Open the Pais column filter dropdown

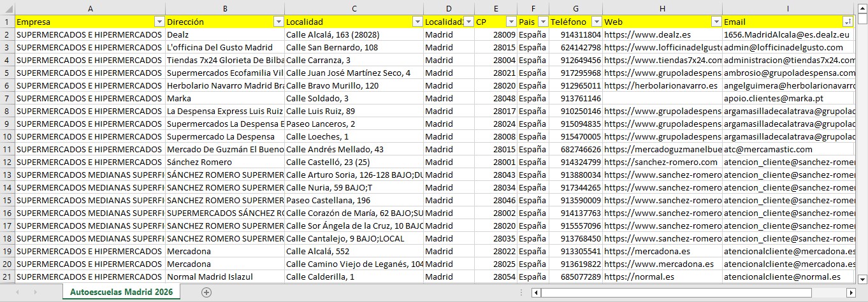(542, 22)
